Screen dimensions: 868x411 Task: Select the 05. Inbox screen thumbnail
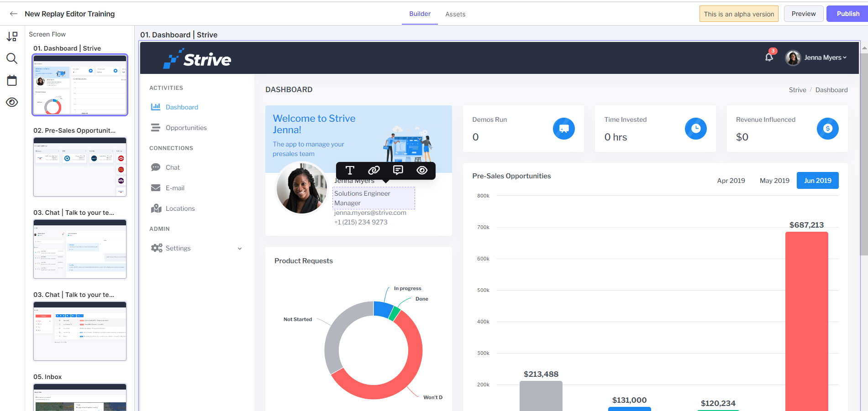pyautogui.click(x=80, y=397)
